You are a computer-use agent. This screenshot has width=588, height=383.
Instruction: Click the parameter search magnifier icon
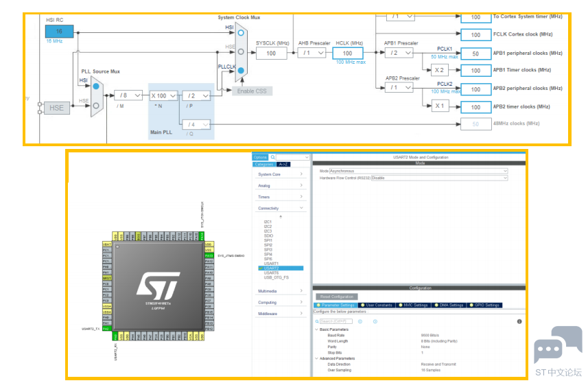317,321
